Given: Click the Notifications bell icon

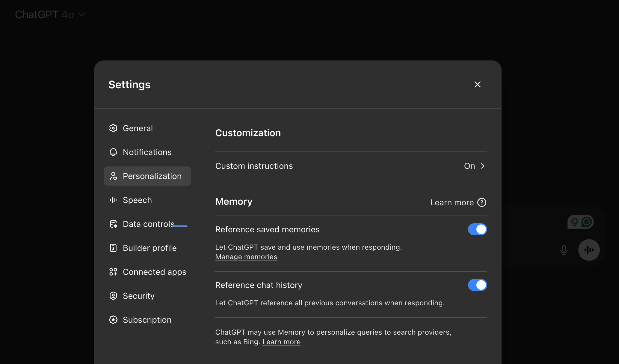Looking at the screenshot, I should point(113,152).
